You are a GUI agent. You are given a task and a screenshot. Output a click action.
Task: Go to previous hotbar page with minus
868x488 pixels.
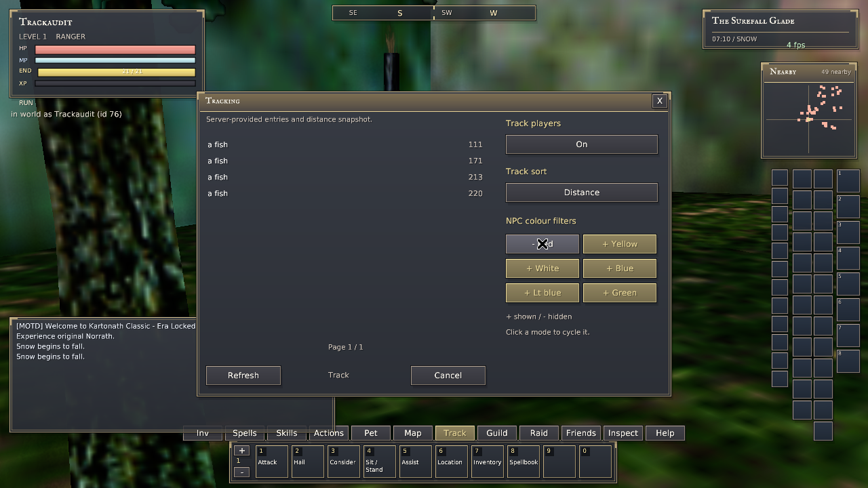tap(241, 472)
